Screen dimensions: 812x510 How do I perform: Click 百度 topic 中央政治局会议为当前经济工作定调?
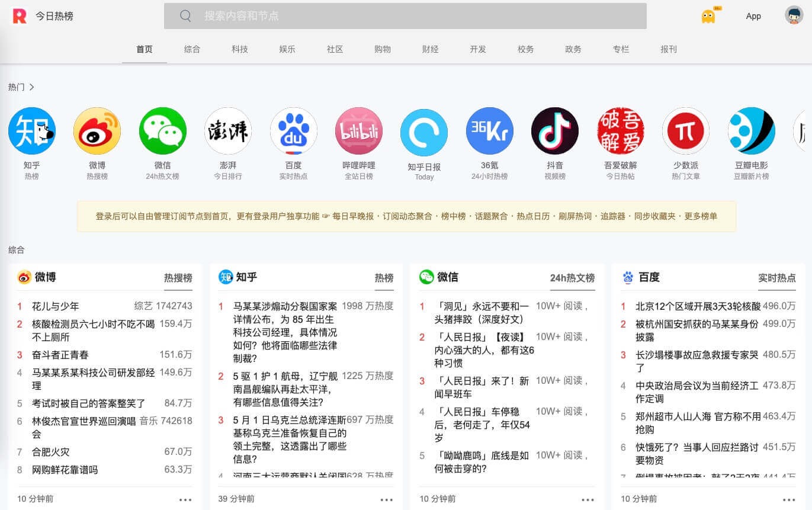click(x=697, y=392)
